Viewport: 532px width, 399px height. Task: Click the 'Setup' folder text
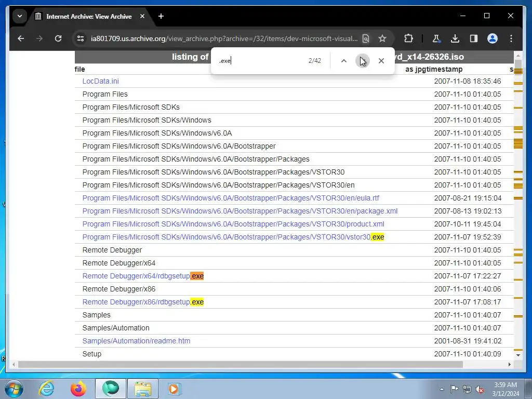[92, 354]
